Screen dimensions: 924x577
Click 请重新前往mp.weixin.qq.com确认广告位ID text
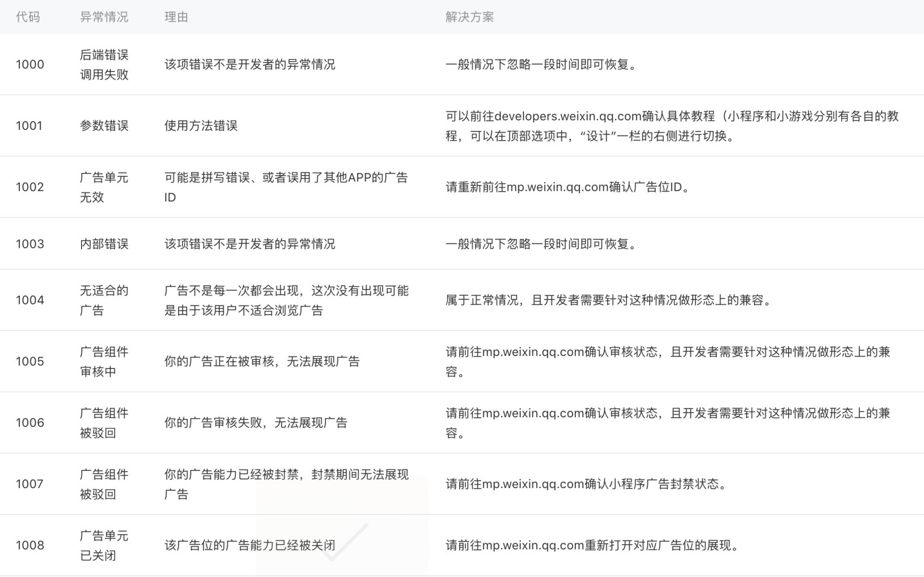click(569, 187)
